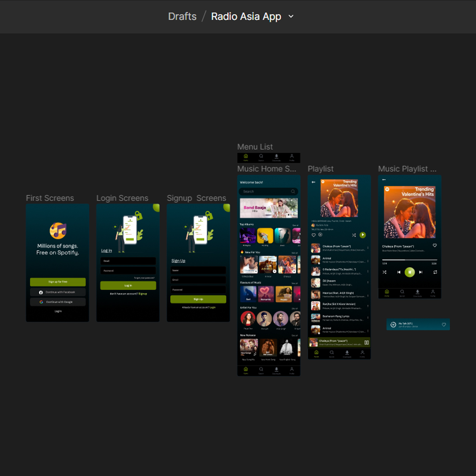Viewport: 476px width, 476px height.
Task: Skip to next track in music player
Action: tap(421, 272)
